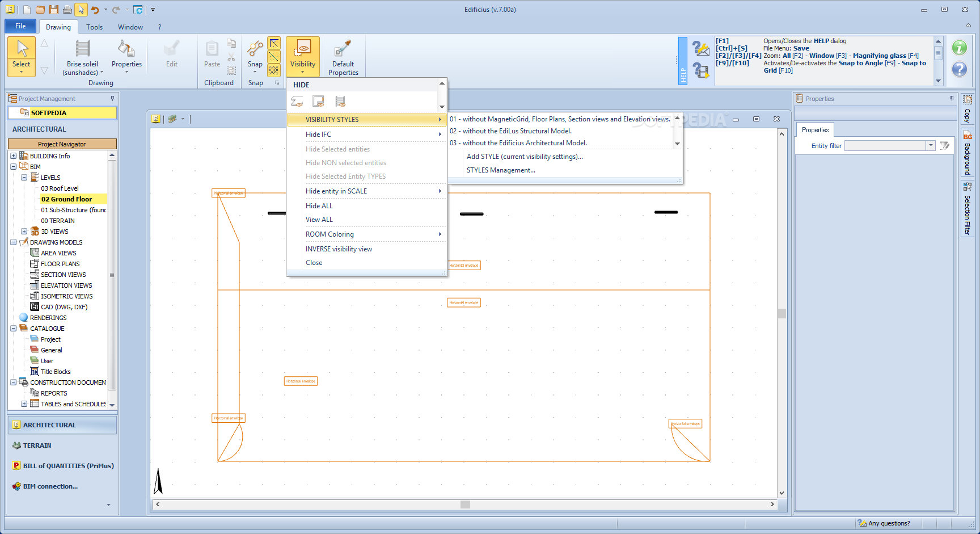The width and height of the screenshot is (980, 534).
Task: Switch to the Window ribbon tab
Action: click(x=130, y=27)
